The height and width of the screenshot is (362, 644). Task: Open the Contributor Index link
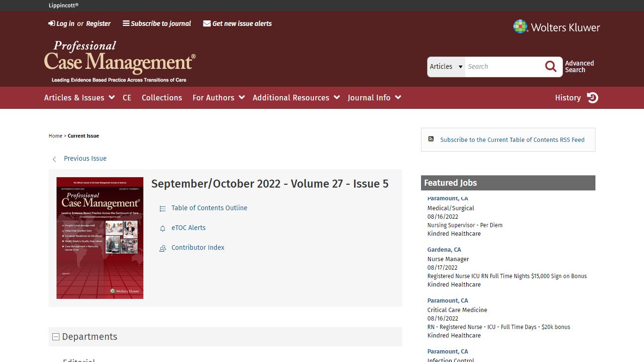tap(198, 247)
